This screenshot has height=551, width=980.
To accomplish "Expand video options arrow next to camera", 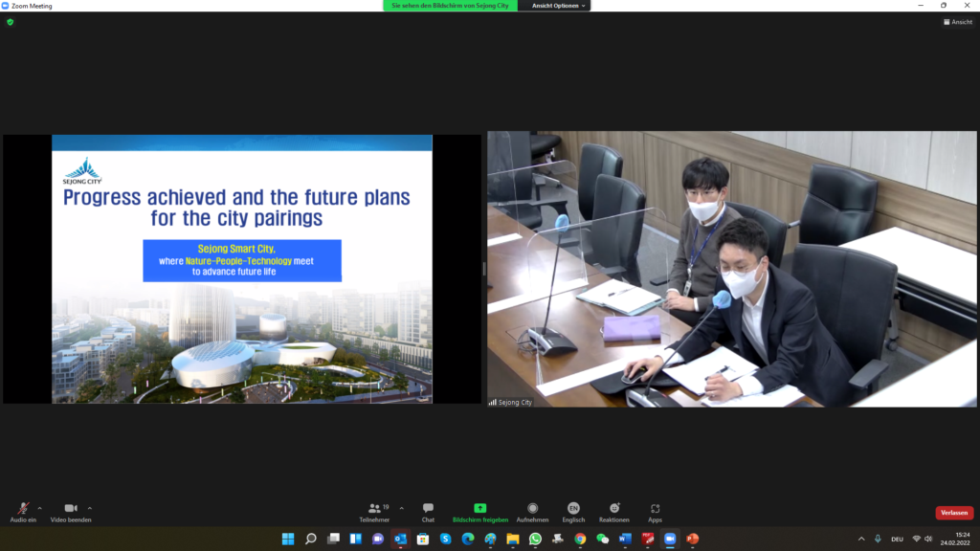I will pyautogui.click(x=90, y=508).
